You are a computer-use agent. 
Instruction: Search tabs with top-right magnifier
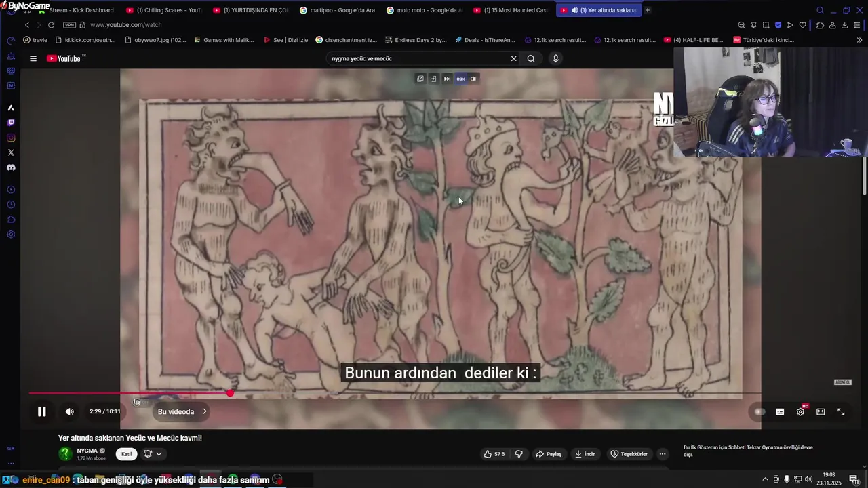tap(820, 10)
